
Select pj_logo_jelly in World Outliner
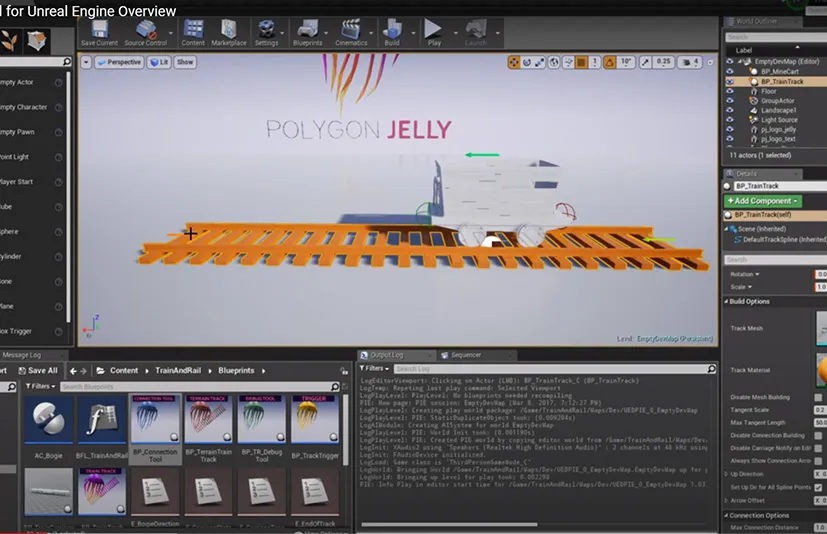pos(778,129)
